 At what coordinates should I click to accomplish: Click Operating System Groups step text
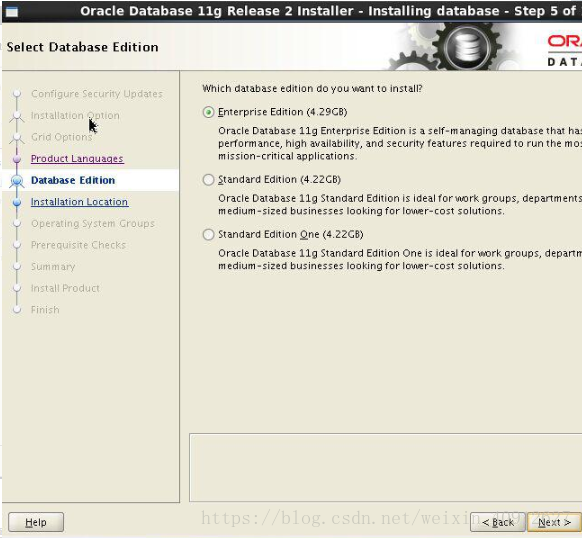coord(93,224)
